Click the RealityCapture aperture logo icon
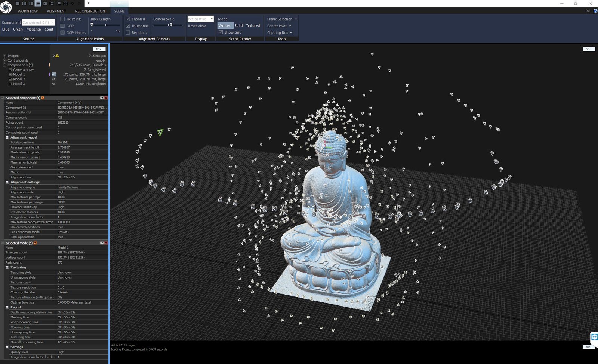Screen dimensions: 598x364 click(x=6, y=7)
